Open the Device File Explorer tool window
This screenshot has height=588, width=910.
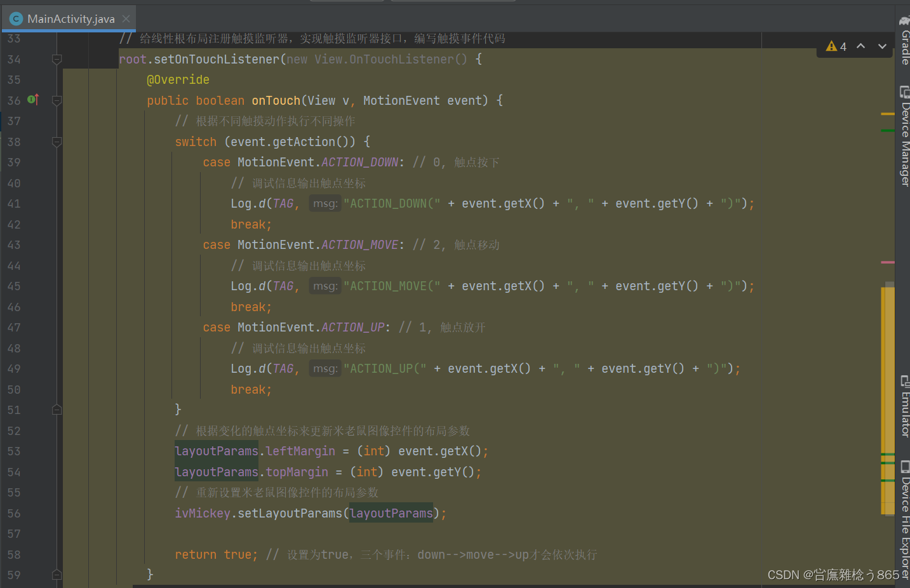point(904,521)
